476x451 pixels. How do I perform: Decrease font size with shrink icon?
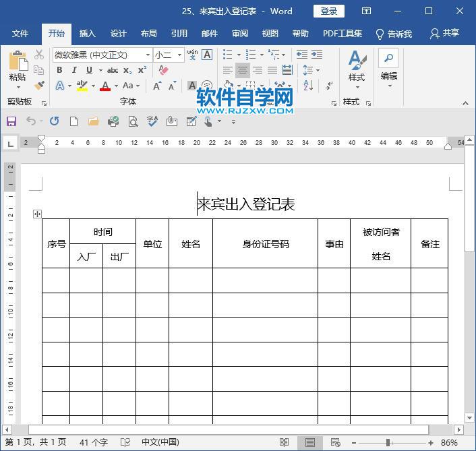click(172, 86)
